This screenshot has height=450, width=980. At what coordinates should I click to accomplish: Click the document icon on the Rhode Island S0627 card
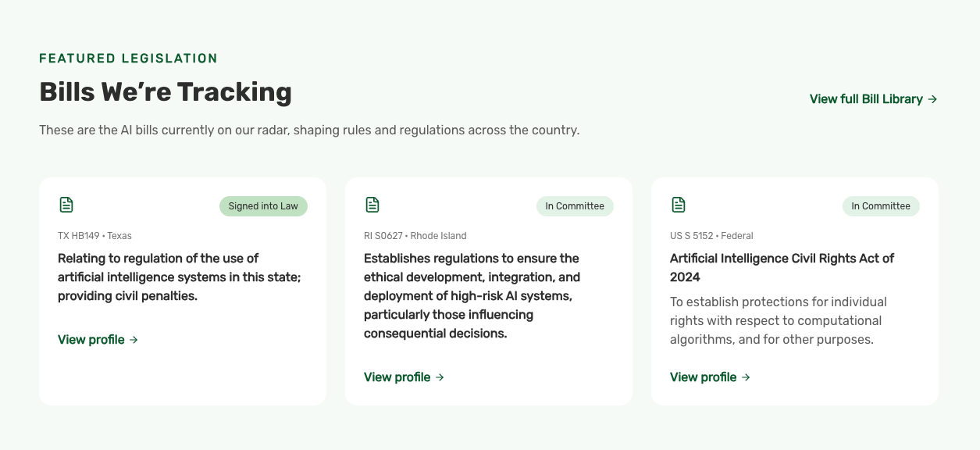coord(372,205)
